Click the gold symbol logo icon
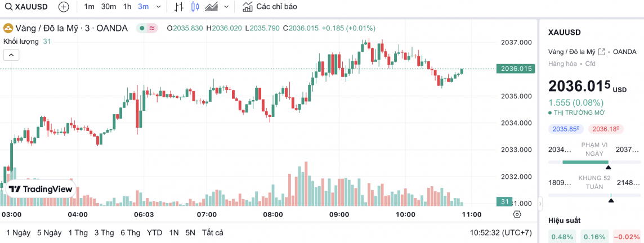 pyautogui.click(x=8, y=28)
